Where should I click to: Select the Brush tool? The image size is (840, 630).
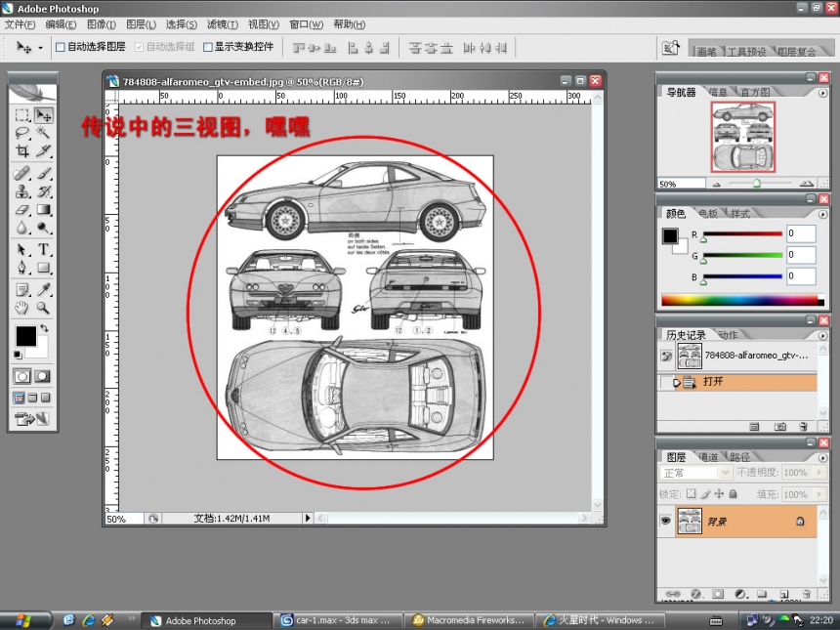point(43,173)
